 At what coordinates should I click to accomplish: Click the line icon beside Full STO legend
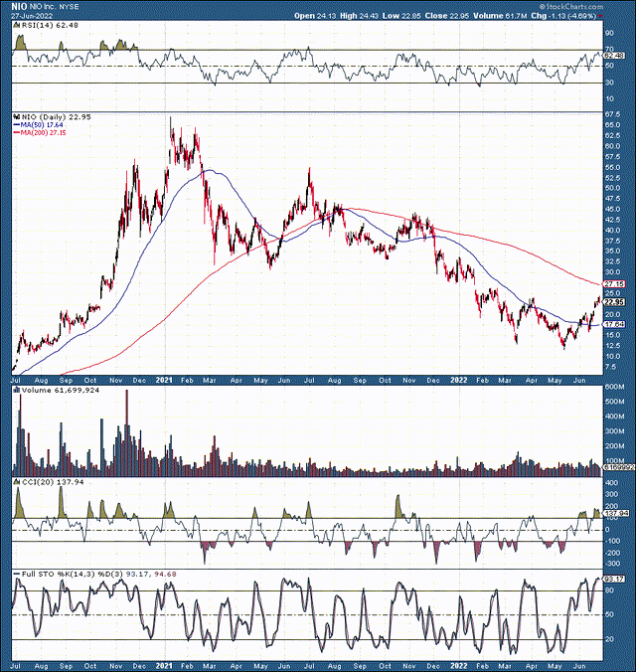(17, 574)
